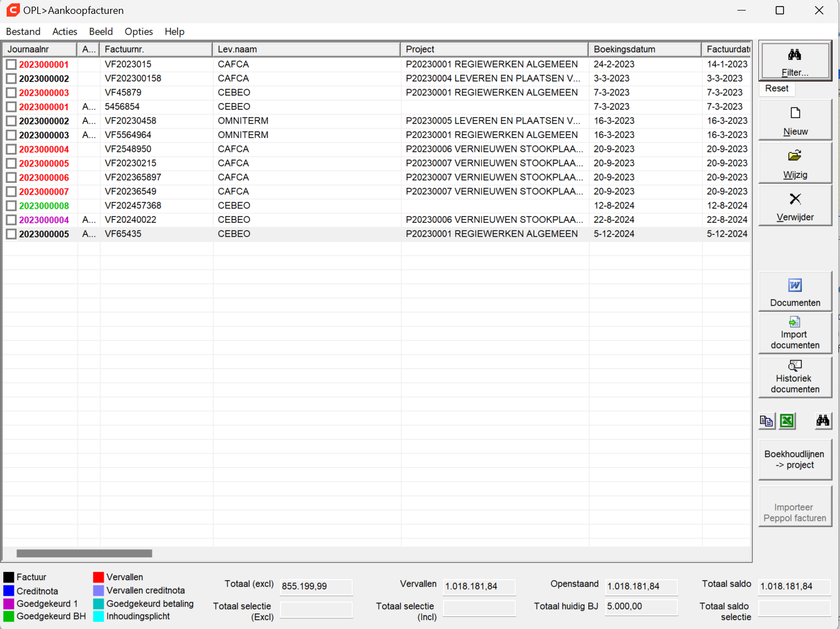Export the list with the Excel icon

787,421
